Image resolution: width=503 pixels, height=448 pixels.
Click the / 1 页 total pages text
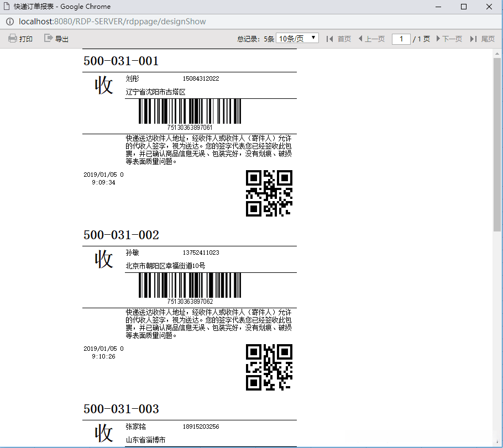(x=421, y=39)
